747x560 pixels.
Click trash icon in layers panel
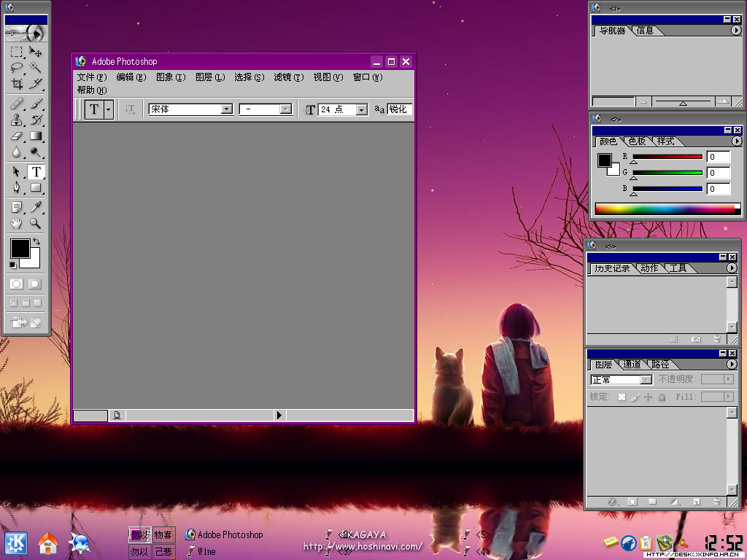click(717, 502)
